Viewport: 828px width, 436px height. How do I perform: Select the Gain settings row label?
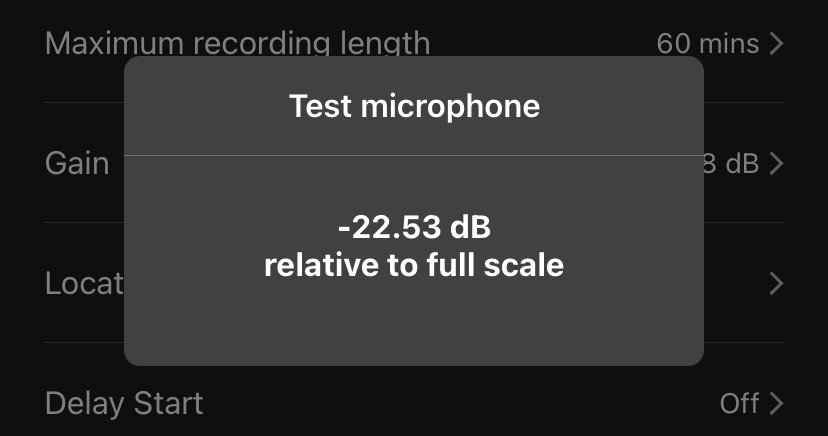(77, 163)
